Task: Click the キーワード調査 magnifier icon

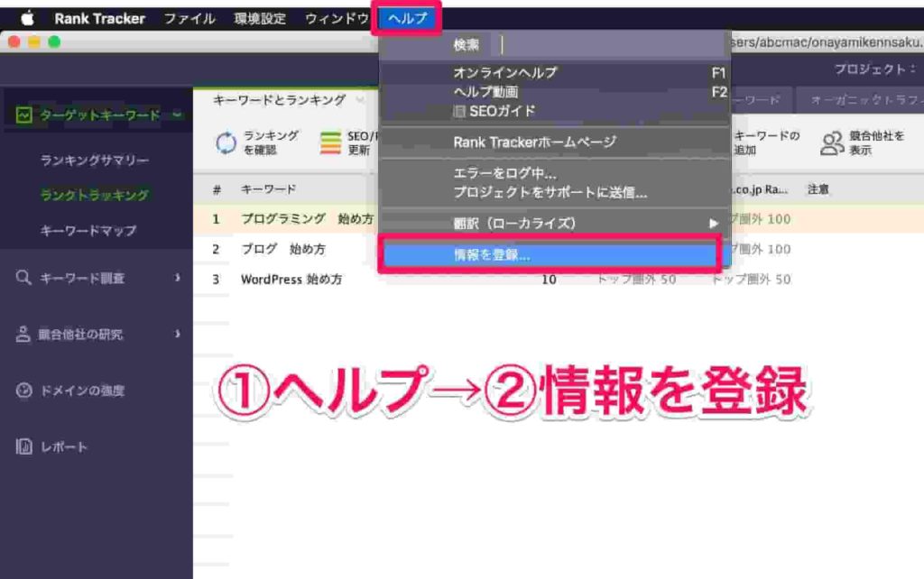Action: [x=23, y=278]
